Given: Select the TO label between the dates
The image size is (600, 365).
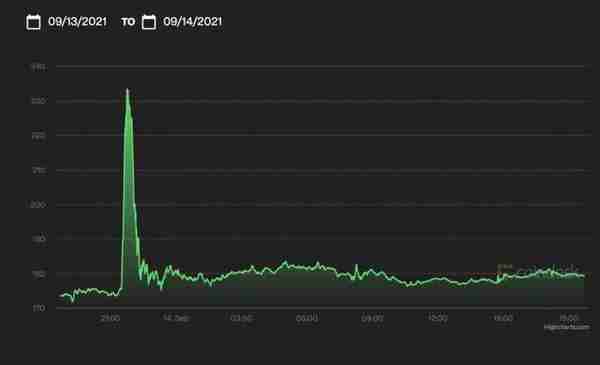Looking at the screenshot, I should 128,22.
